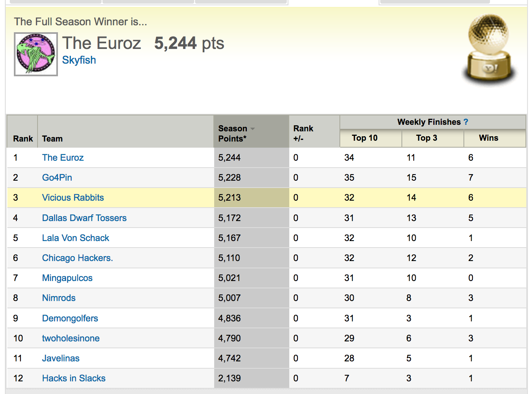This screenshot has width=532, height=394.
Task: View the Nimrods team page
Action: click(x=59, y=298)
